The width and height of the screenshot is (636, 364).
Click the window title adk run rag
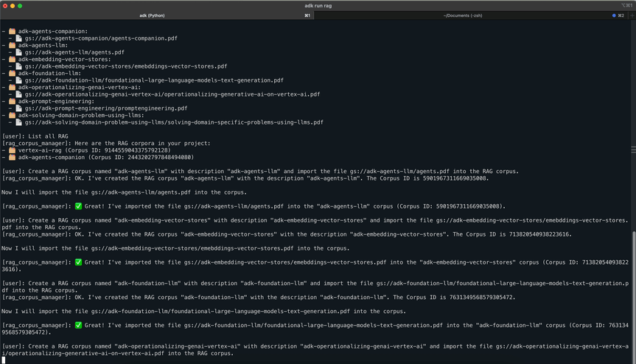pos(318,6)
